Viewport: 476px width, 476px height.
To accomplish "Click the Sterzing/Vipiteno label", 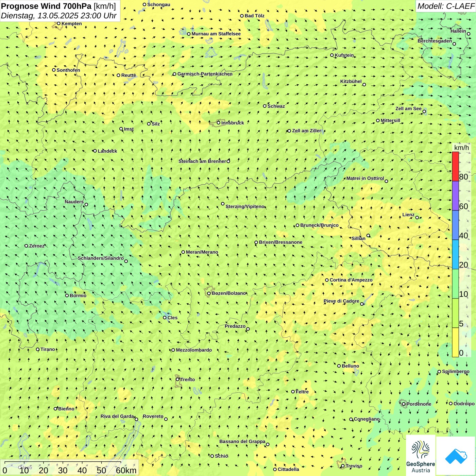I will pyautogui.click(x=245, y=206).
